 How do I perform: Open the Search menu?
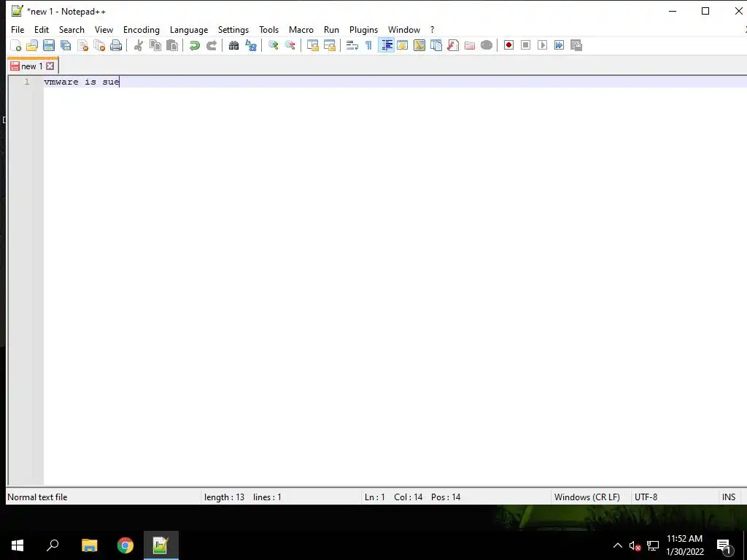71,29
